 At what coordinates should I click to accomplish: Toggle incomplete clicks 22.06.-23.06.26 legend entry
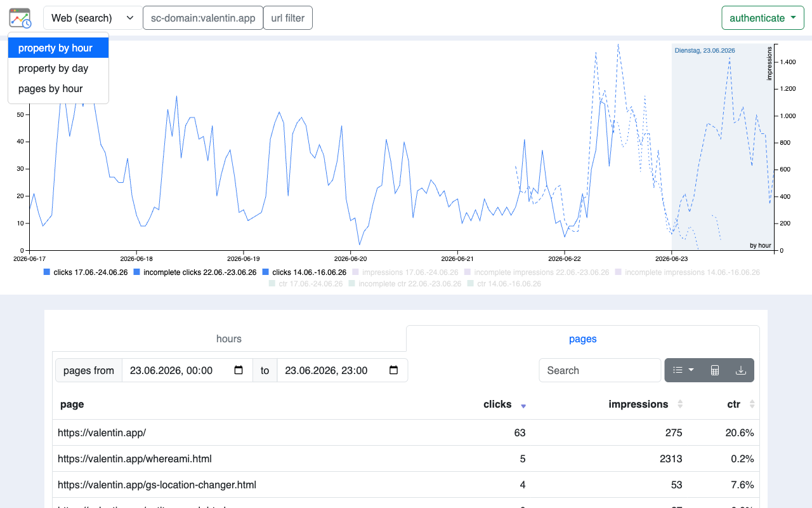pyautogui.click(x=195, y=272)
